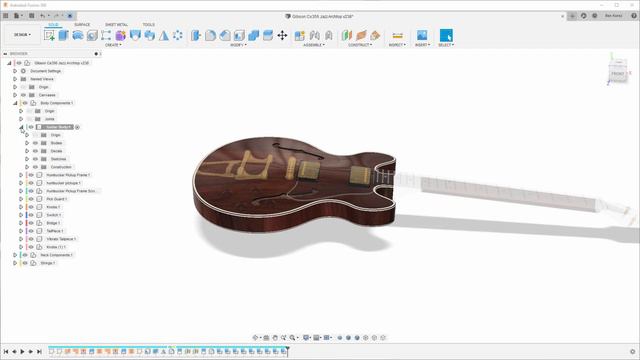Select Vibrato Tailpiece:1 in browser
This screenshot has width=640, height=360.
tap(61, 239)
